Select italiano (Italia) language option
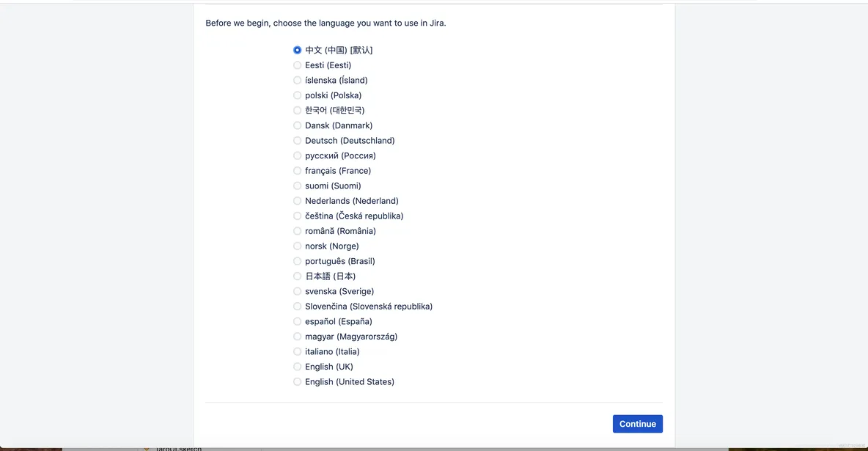868x451 pixels. (x=297, y=351)
